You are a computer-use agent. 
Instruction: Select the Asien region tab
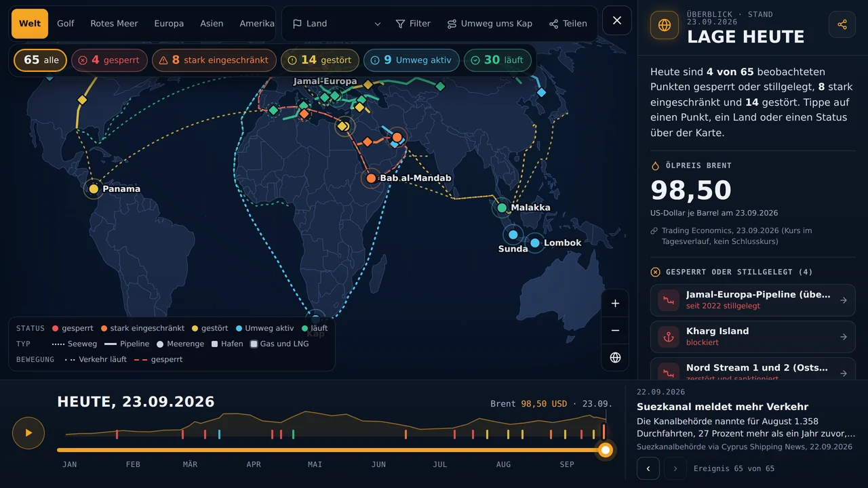[212, 24]
